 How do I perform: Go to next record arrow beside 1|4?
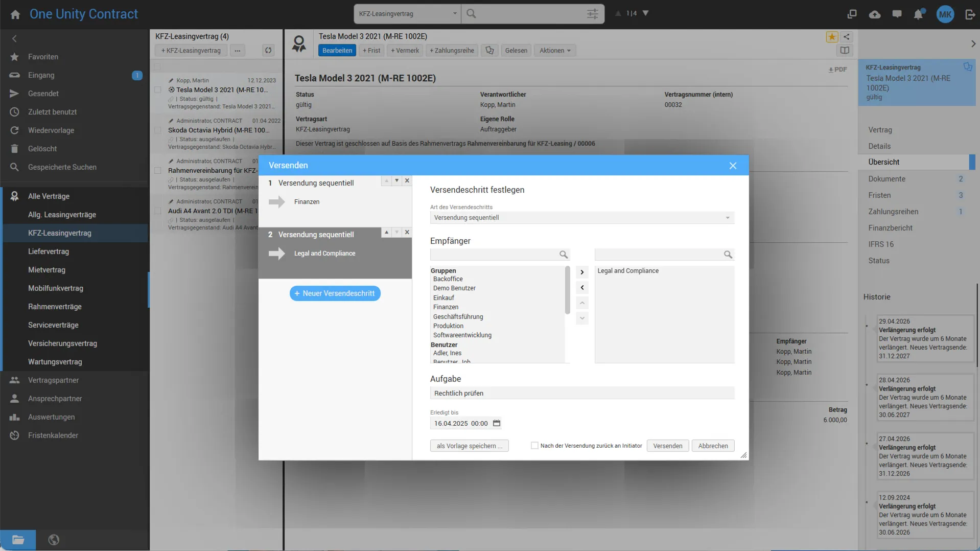click(646, 13)
